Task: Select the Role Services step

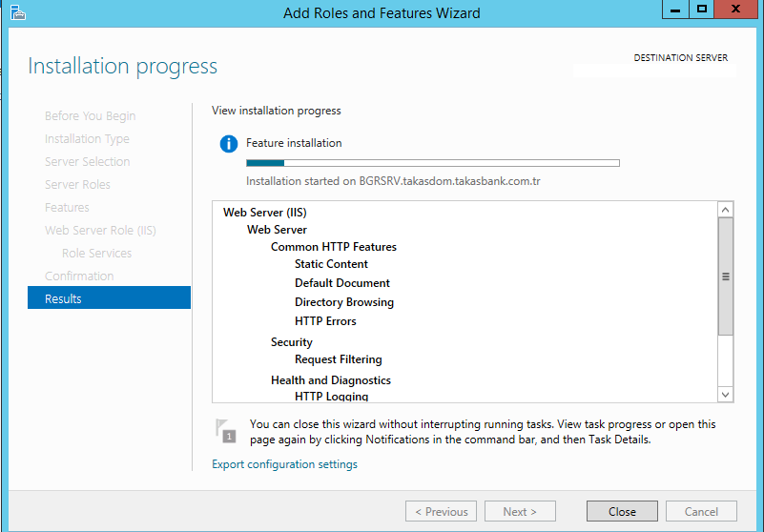Action: pyautogui.click(x=97, y=253)
